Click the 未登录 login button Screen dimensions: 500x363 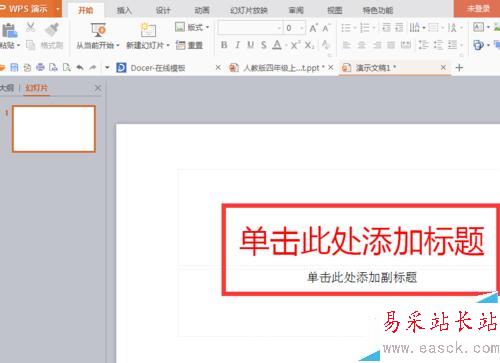pyautogui.click(x=477, y=8)
